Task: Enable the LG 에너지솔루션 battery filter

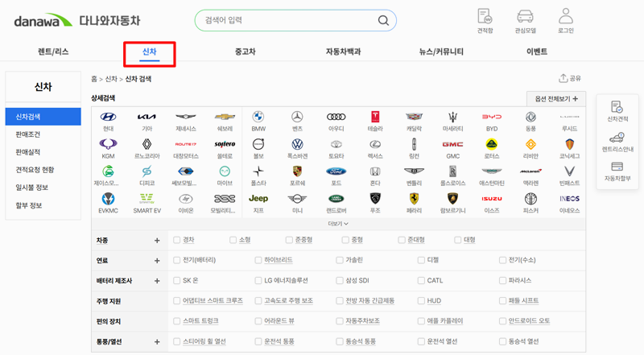Action: tap(258, 281)
